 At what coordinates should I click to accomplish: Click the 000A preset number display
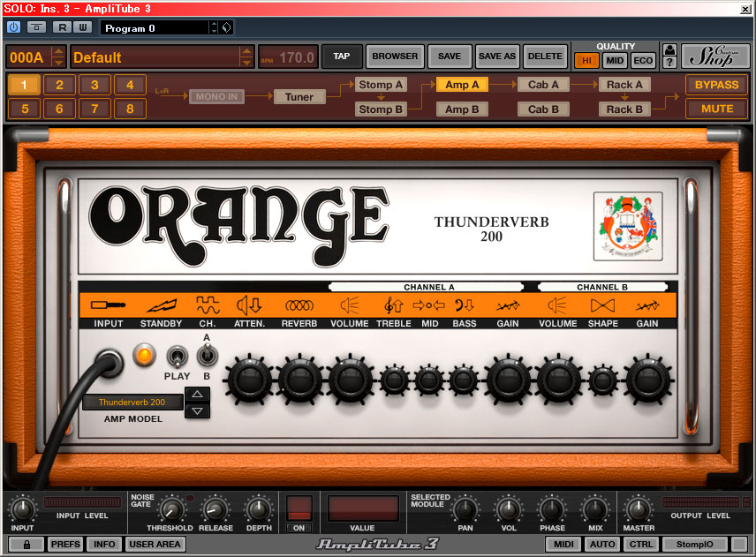[x=28, y=57]
